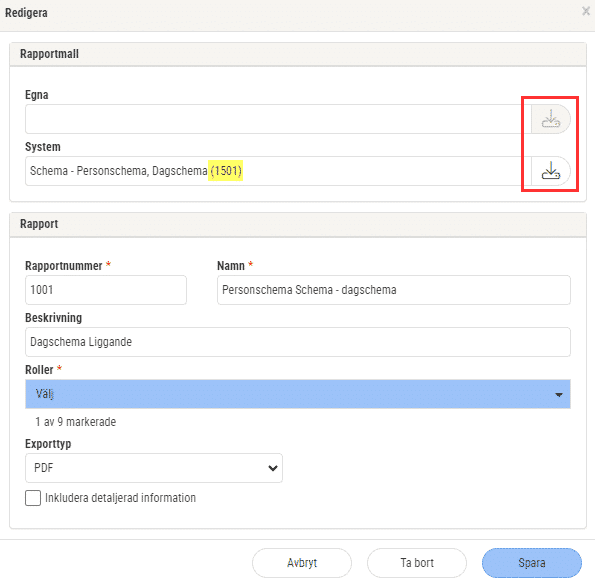Close the Redigera dialog

coord(586,11)
